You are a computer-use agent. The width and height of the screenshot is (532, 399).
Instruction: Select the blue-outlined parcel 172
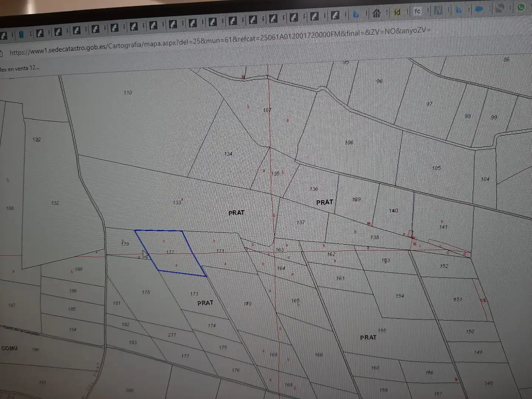point(170,253)
